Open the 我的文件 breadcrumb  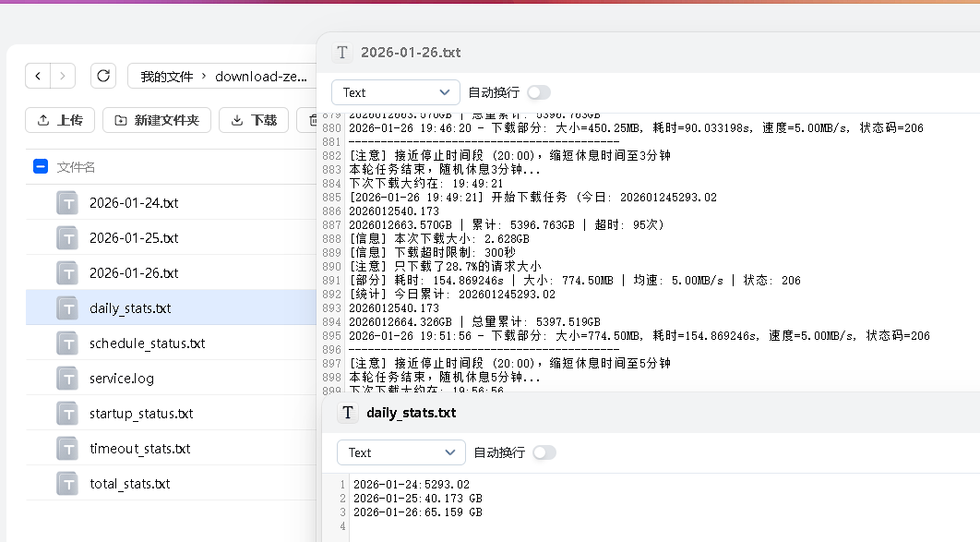[167, 77]
